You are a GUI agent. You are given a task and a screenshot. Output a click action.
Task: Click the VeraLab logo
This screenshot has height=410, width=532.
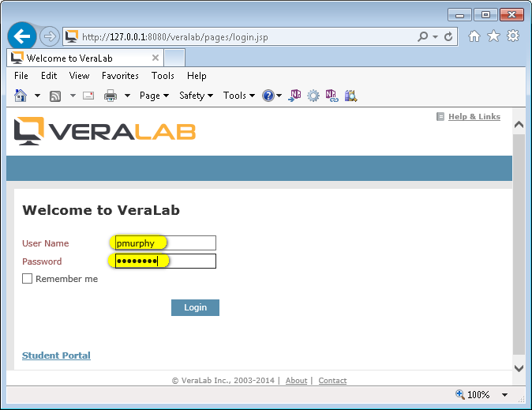[x=105, y=131]
